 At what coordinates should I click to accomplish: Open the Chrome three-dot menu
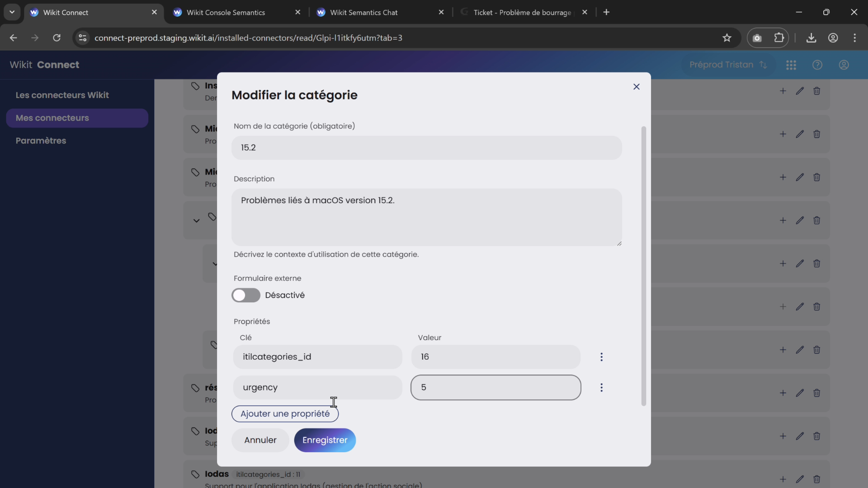tap(854, 38)
